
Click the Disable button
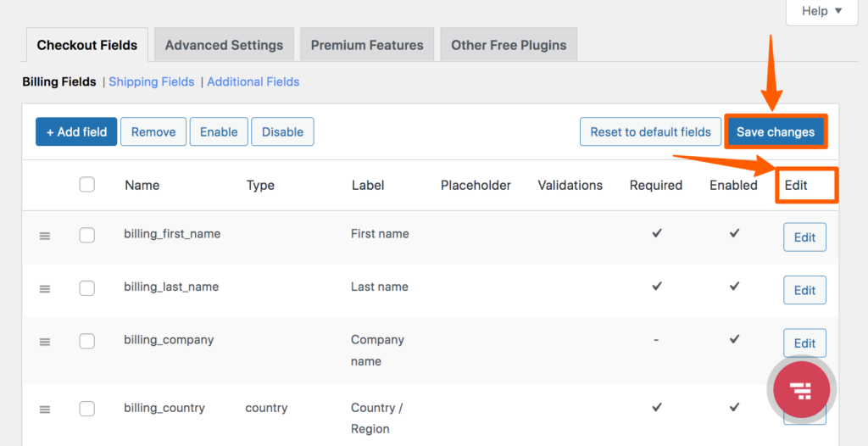click(x=282, y=132)
